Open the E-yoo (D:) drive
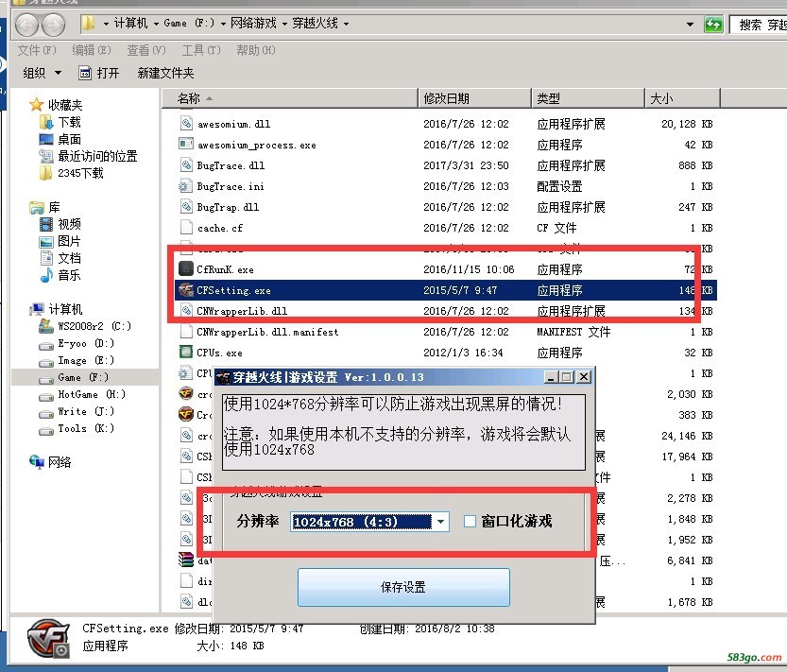This screenshot has width=787, height=672. (x=86, y=343)
